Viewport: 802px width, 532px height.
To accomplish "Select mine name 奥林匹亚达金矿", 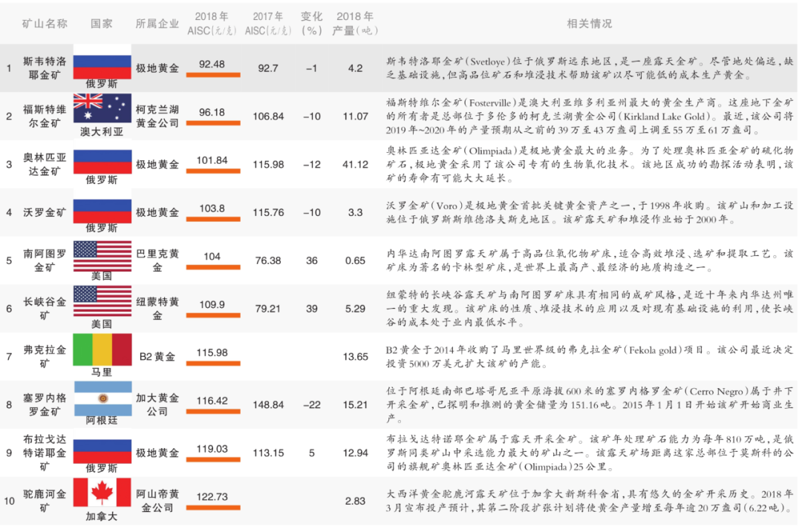I will pyautogui.click(x=45, y=164).
